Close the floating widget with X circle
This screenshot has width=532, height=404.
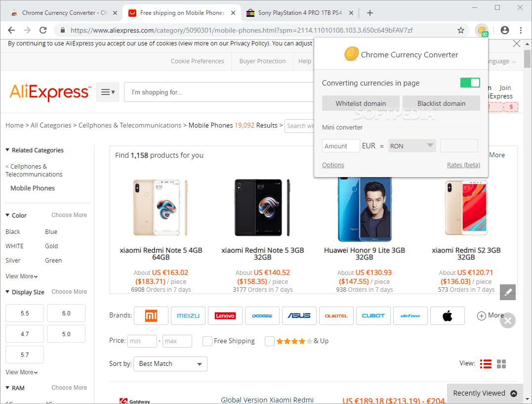508,320
